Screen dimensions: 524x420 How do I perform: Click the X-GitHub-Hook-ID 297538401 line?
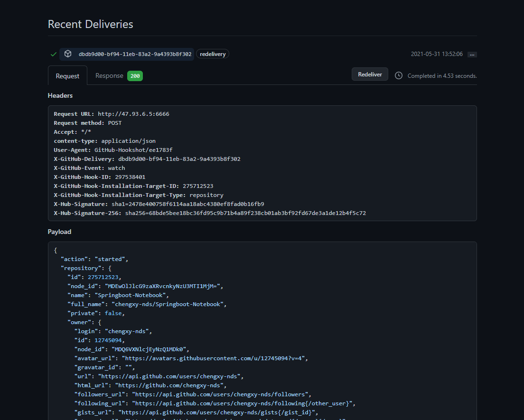100,177
